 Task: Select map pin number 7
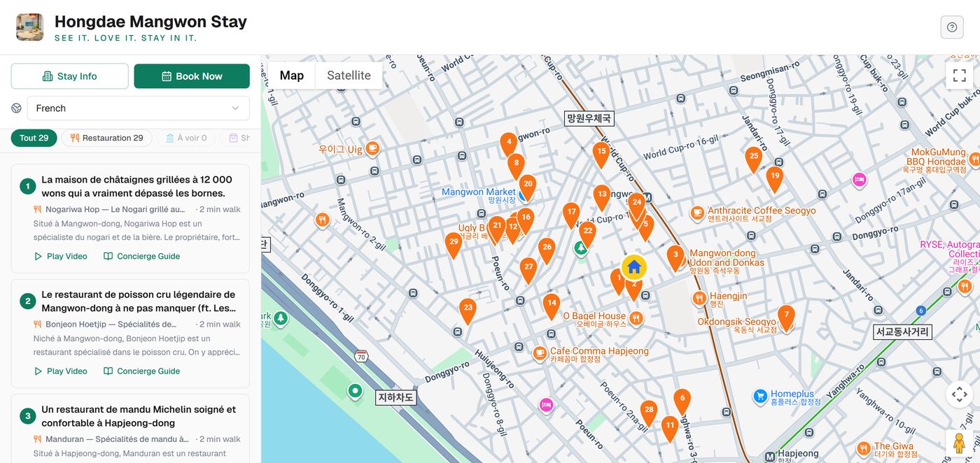tap(786, 318)
